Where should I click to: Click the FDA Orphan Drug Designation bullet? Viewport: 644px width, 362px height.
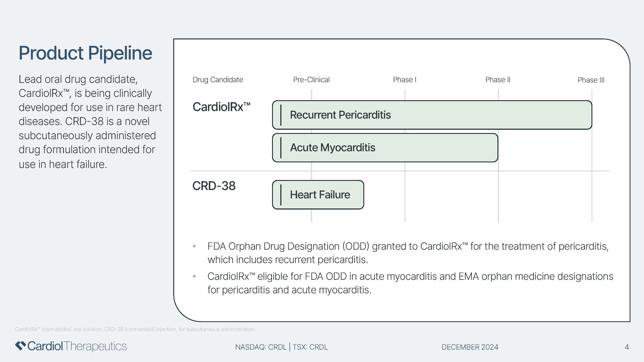[x=408, y=253]
